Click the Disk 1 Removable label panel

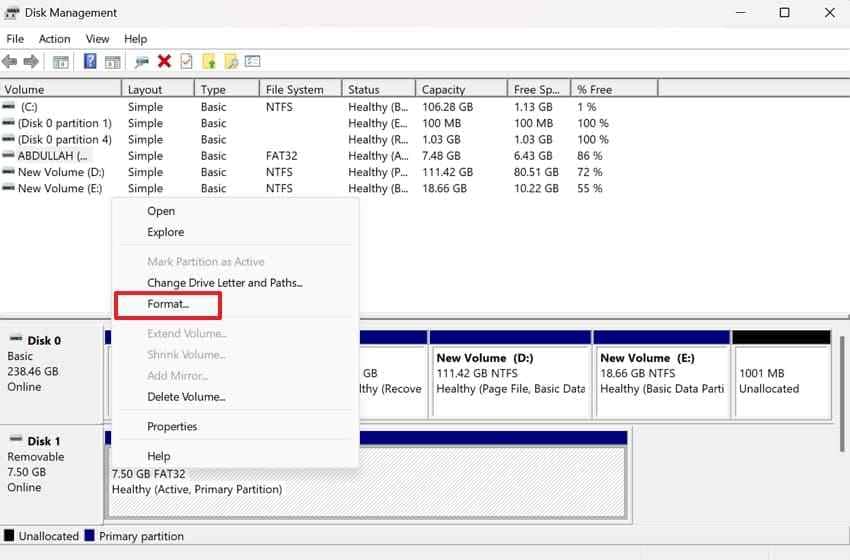pyautogui.click(x=51, y=474)
